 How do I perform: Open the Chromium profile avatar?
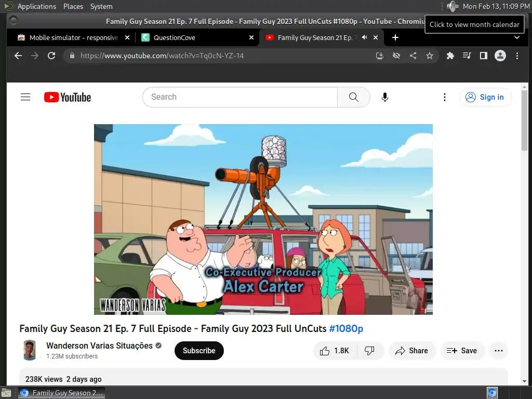[500, 56]
